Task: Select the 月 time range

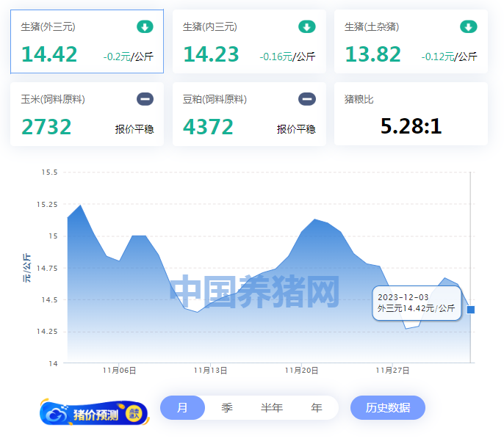Action: 182,408
